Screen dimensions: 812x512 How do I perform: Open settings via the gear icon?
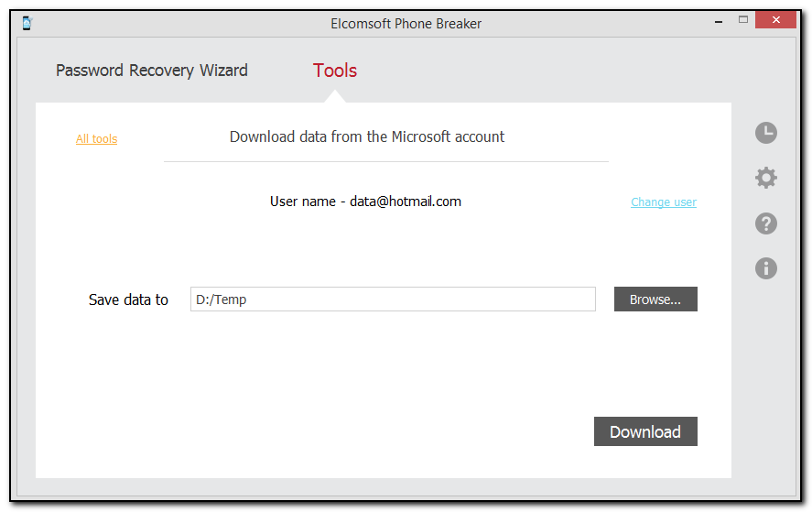(765, 178)
